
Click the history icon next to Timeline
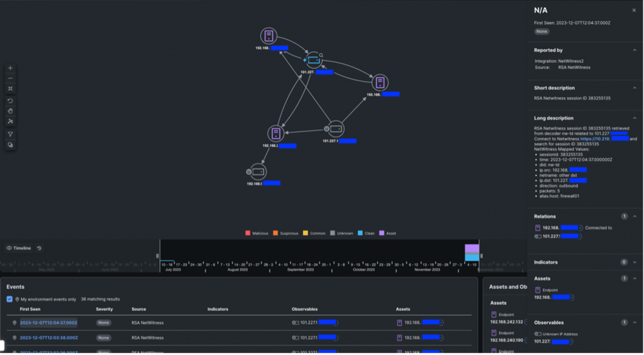[39, 248]
